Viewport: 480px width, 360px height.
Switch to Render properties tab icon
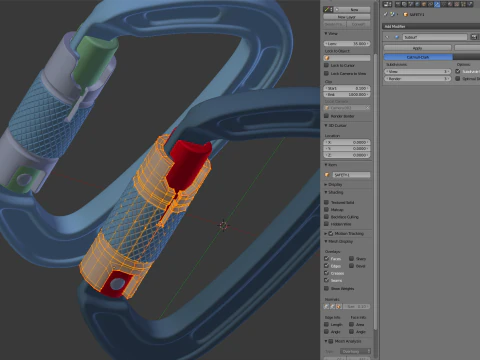[398, 4]
